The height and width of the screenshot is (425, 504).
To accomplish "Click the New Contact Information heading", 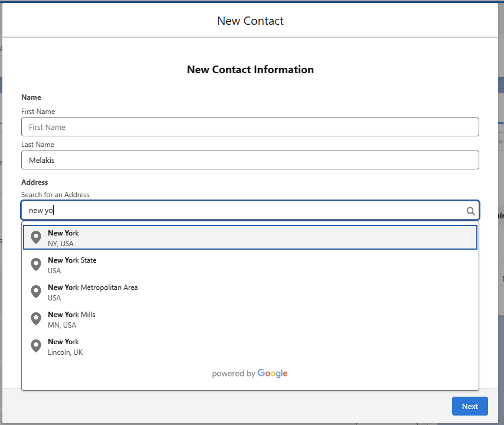I will (x=250, y=70).
